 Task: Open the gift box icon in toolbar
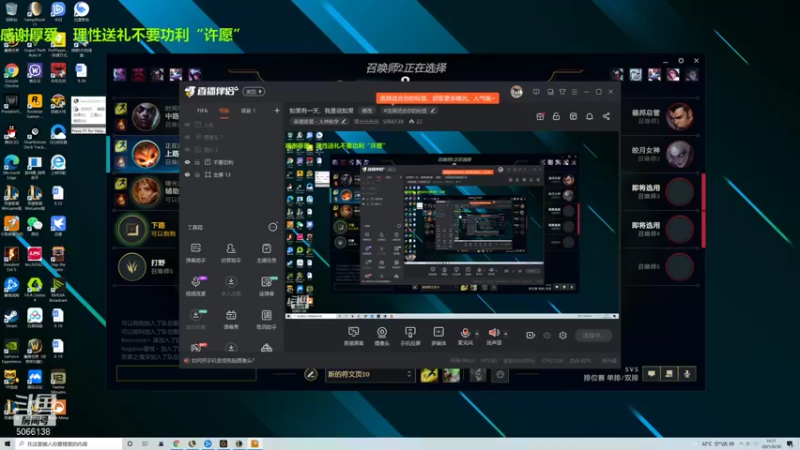540,116
